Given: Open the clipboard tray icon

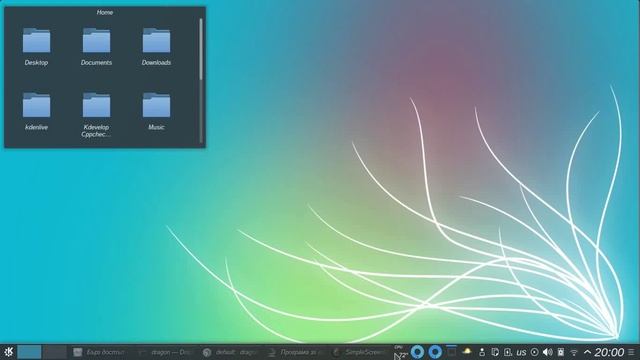Looking at the screenshot, I should tap(495, 352).
